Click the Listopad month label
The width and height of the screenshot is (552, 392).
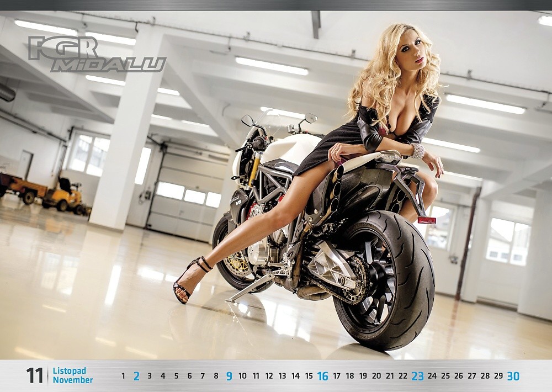click(70, 371)
